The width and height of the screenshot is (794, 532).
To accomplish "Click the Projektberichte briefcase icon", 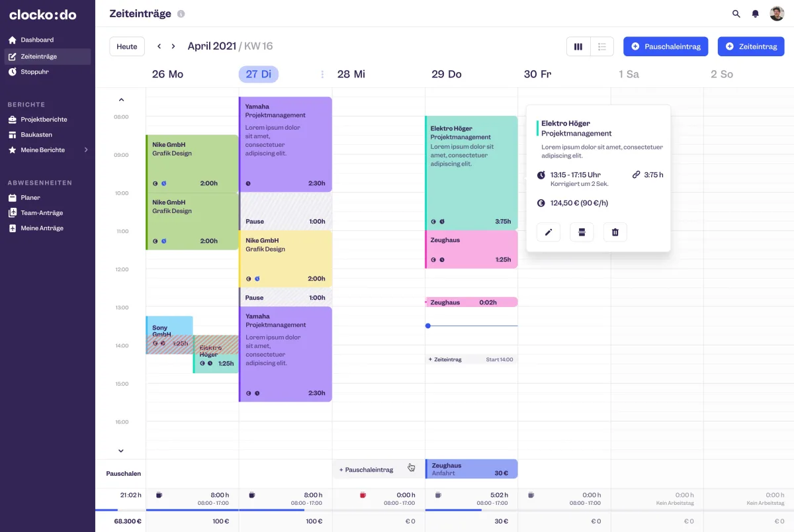I will [12, 119].
